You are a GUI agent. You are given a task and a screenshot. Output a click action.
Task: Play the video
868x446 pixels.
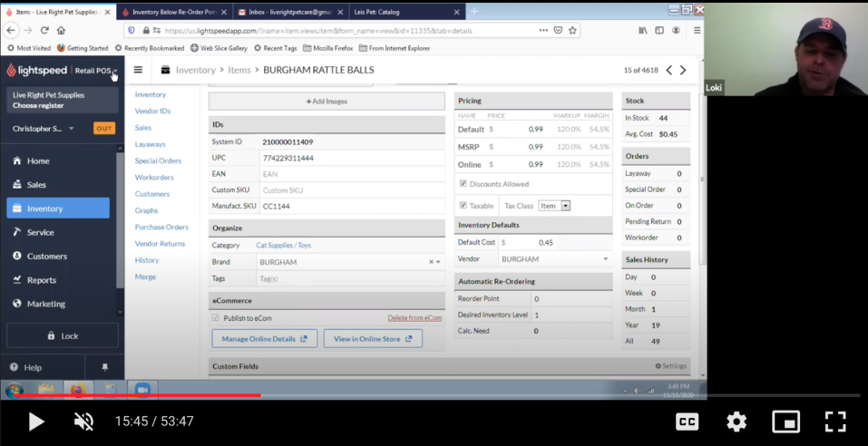coord(36,422)
